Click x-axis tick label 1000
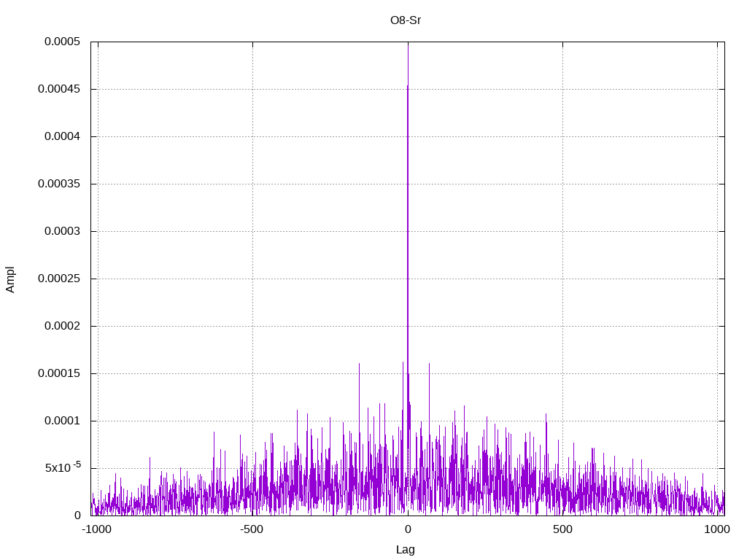The image size is (747, 560). coord(717,529)
